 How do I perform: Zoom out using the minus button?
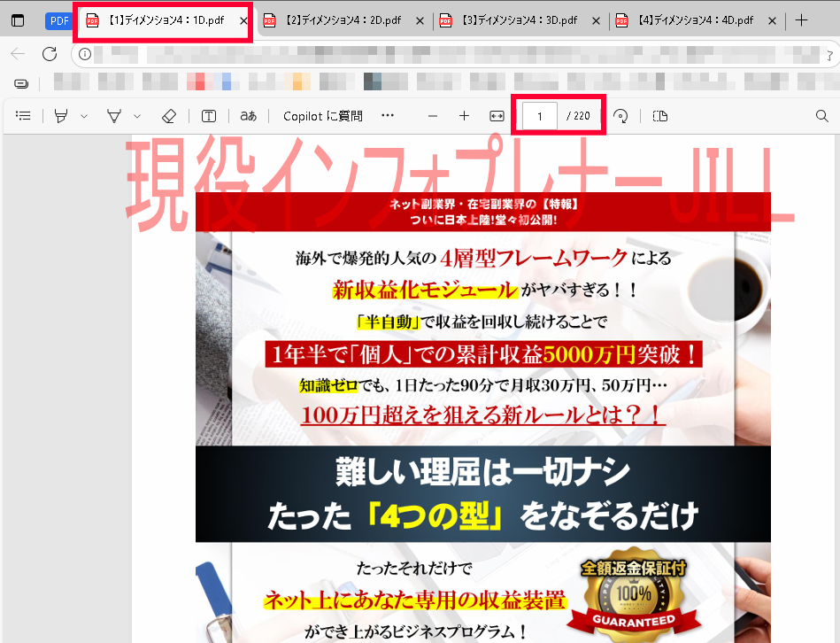[433, 116]
